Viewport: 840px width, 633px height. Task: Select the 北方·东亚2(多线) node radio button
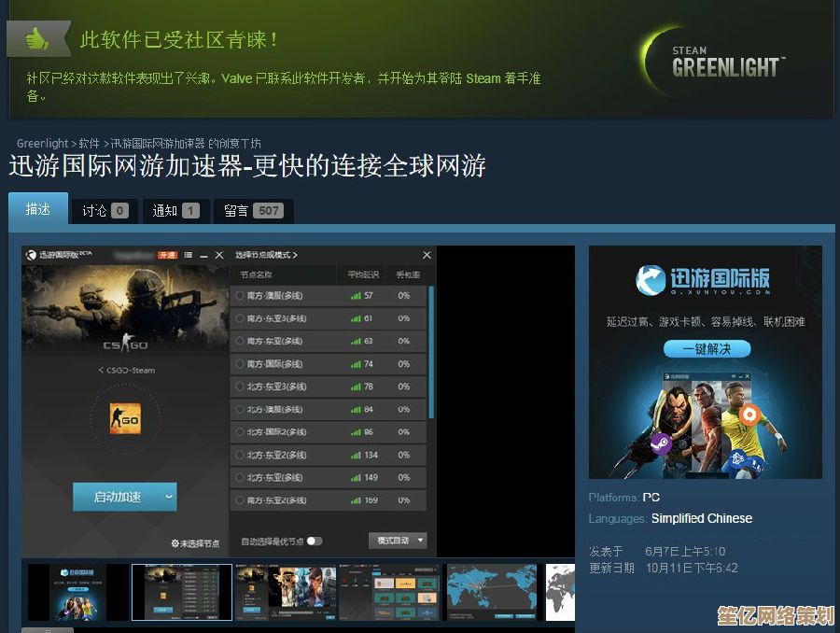(238, 455)
